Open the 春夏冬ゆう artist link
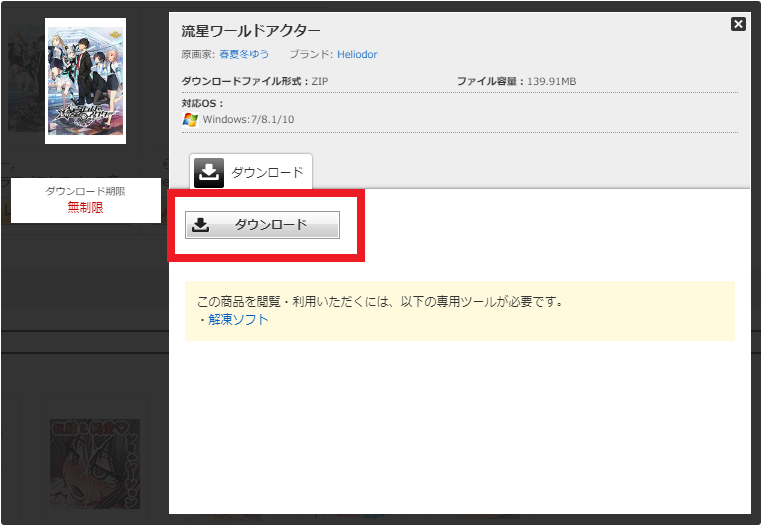Viewport: 762px width, 526px height. pos(244,54)
